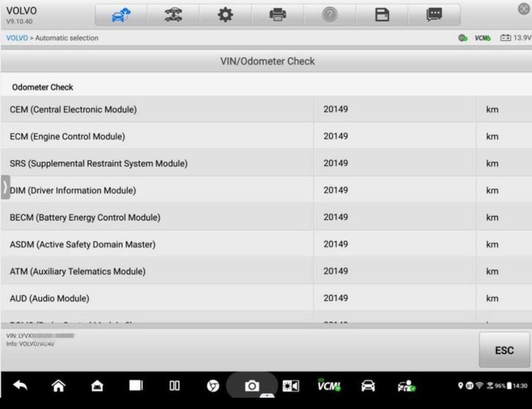Print the report using the printer icon

(x=277, y=15)
